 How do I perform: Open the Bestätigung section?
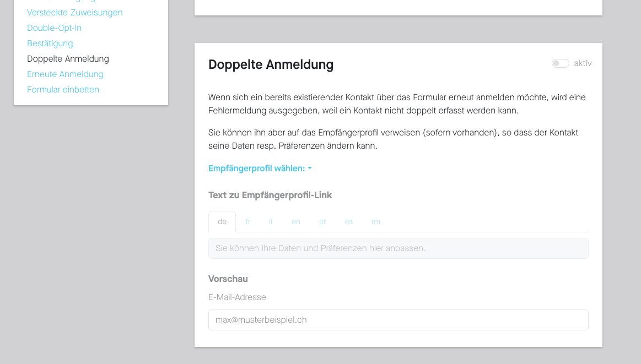pyautogui.click(x=50, y=43)
